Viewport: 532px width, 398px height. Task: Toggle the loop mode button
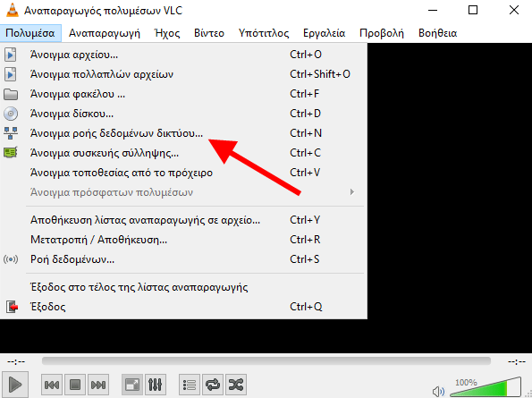click(x=213, y=385)
